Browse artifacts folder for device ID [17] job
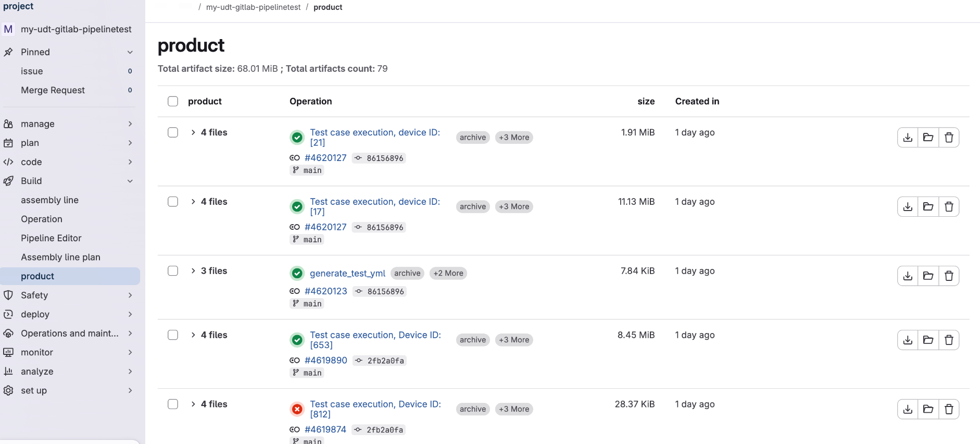 coord(928,207)
